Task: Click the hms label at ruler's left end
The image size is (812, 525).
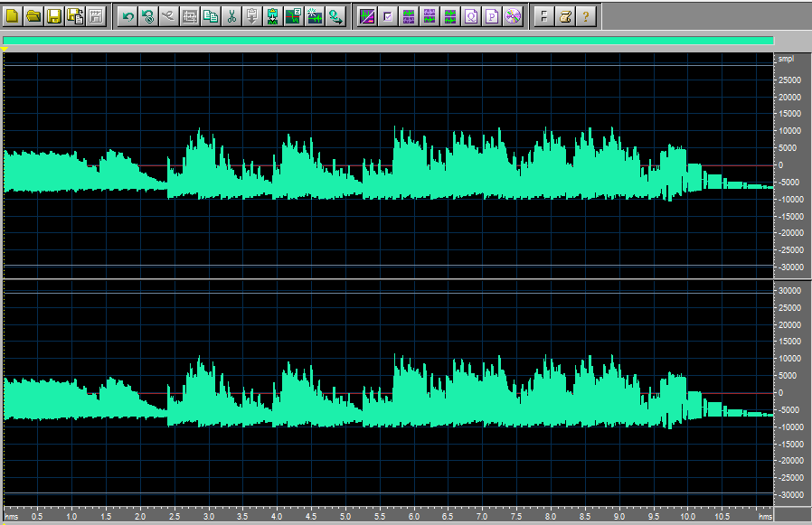Action: pyautogui.click(x=11, y=517)
